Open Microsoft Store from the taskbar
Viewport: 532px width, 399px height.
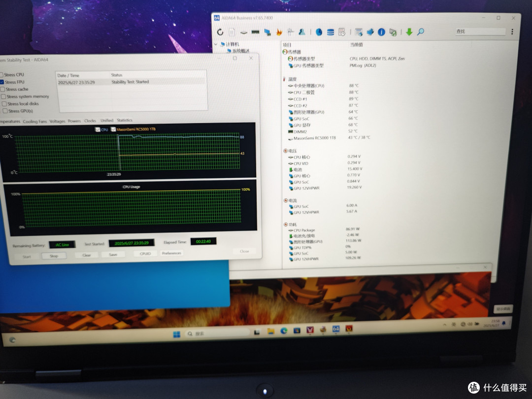[x=297, y=330]
